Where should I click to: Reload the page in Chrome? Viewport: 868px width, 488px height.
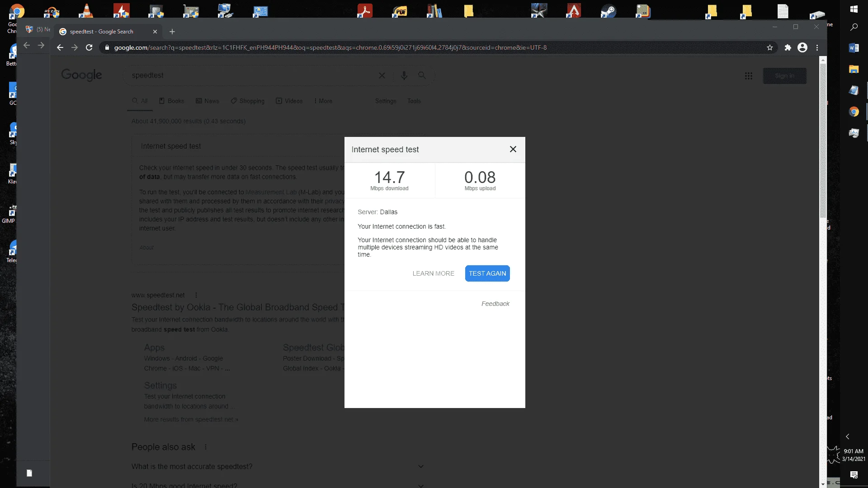coord(89,47)
